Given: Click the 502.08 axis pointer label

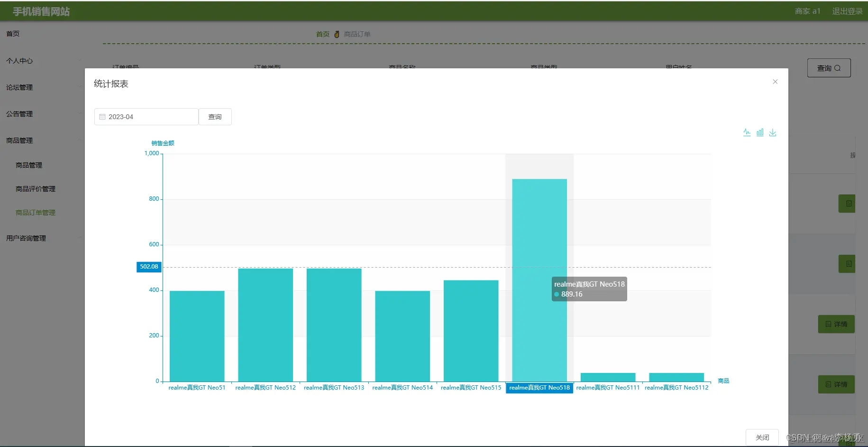Looking at the screenshot, I should [x=149, y=267].
